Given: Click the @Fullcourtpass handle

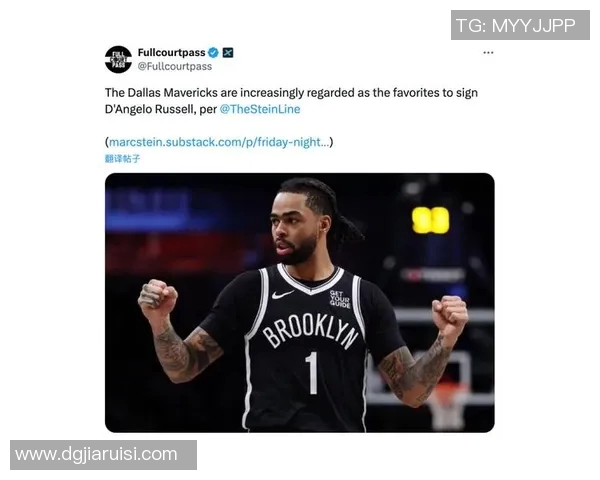Looking at the screenshot, I should (174, 67).
